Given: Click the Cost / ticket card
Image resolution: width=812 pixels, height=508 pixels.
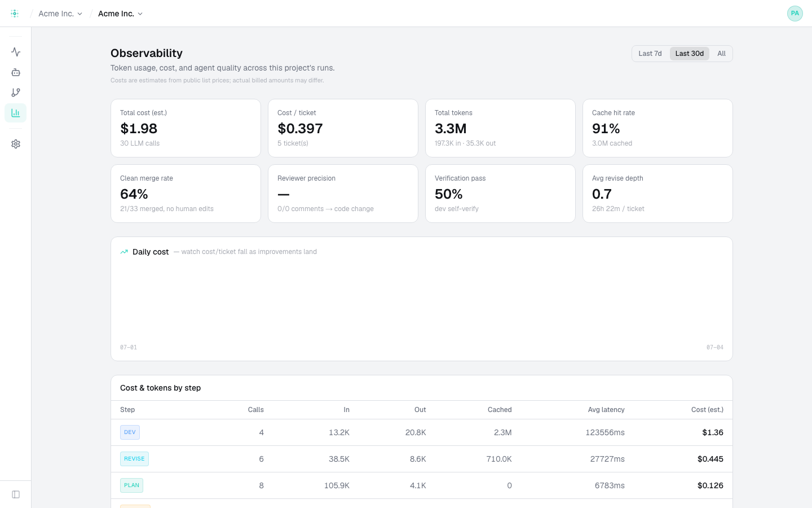Looking at the screenshot, I should (343, 128).
